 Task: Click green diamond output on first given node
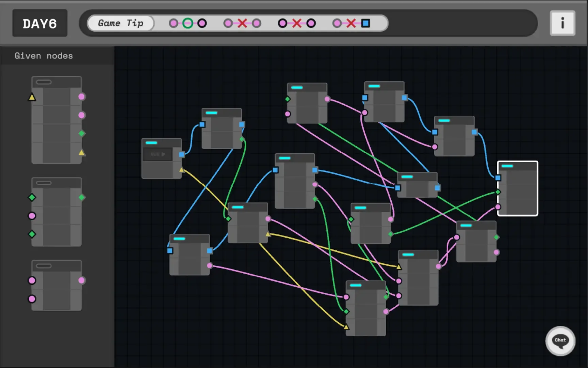point(82,134)
